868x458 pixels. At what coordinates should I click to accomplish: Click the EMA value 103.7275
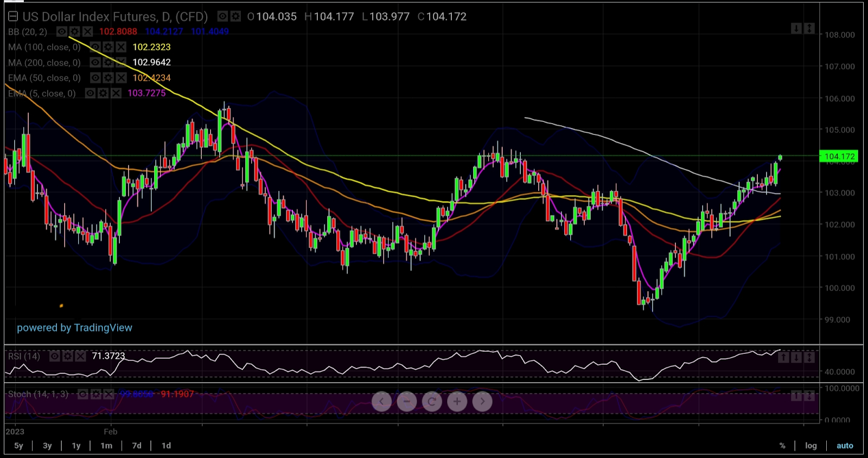(x=146, y=93)
